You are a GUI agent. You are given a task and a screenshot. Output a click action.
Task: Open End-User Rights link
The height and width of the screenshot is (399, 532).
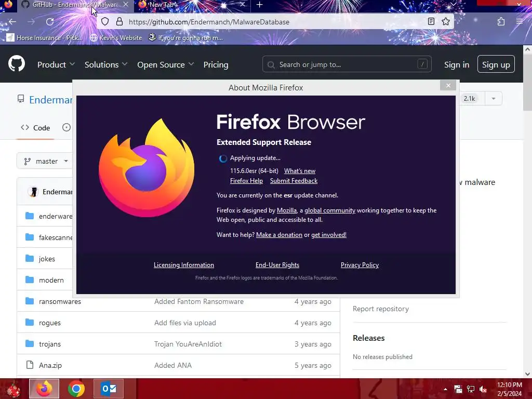[x=277, y=265]
